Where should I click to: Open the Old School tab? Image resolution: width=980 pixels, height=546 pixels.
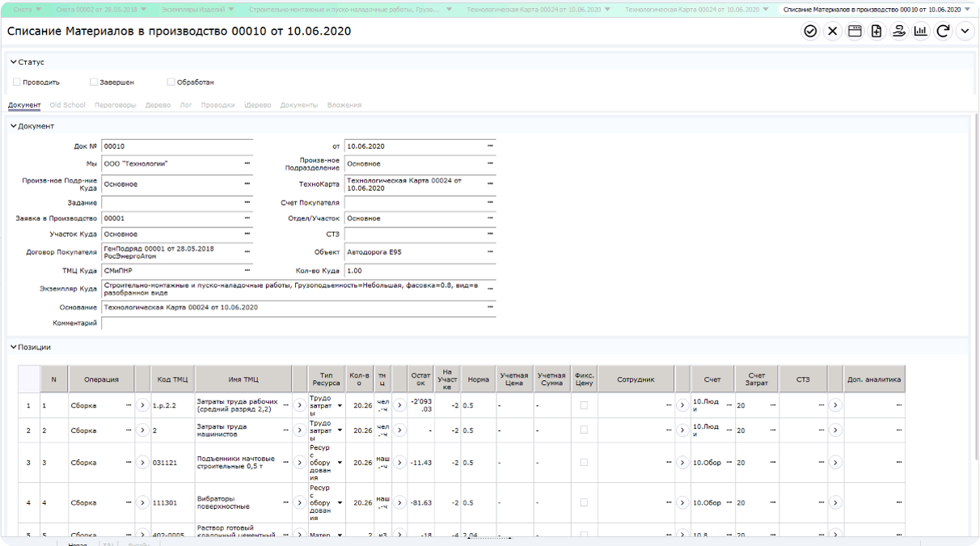(x=67, y=105)
